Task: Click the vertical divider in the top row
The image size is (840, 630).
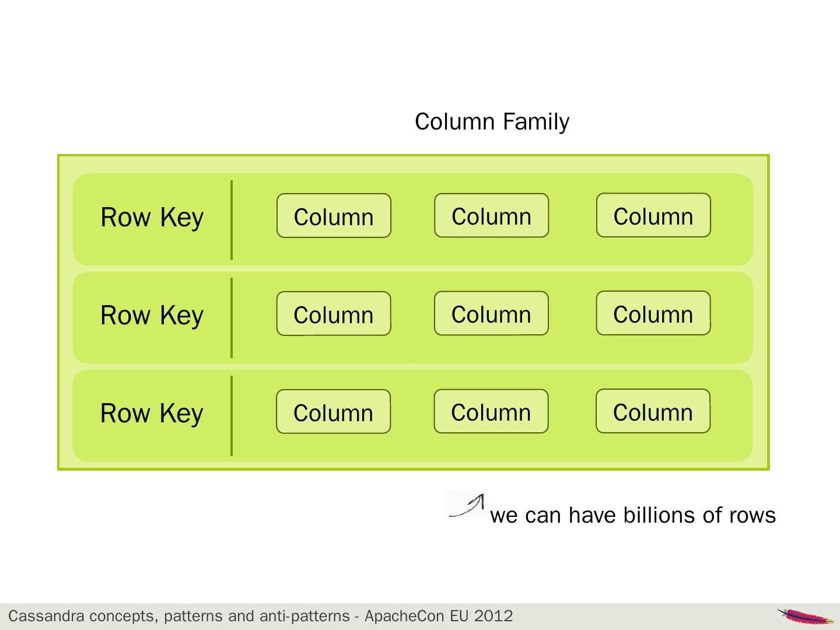Action: point(232,220)
